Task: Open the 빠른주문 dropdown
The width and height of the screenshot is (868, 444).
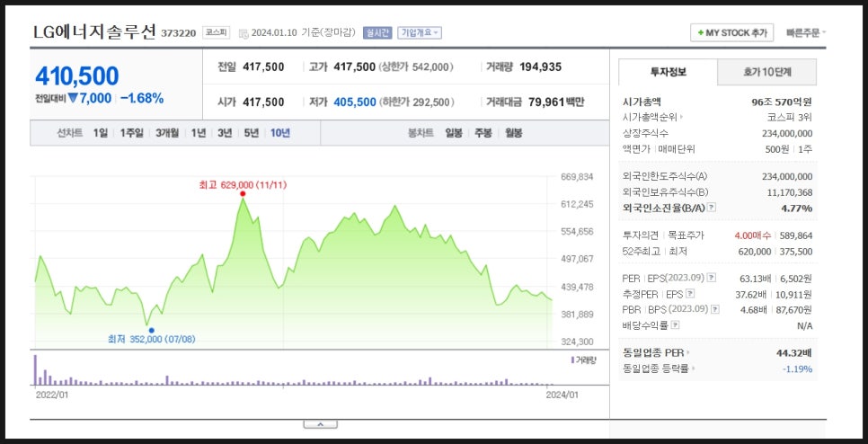Action: tap(805, 32)
